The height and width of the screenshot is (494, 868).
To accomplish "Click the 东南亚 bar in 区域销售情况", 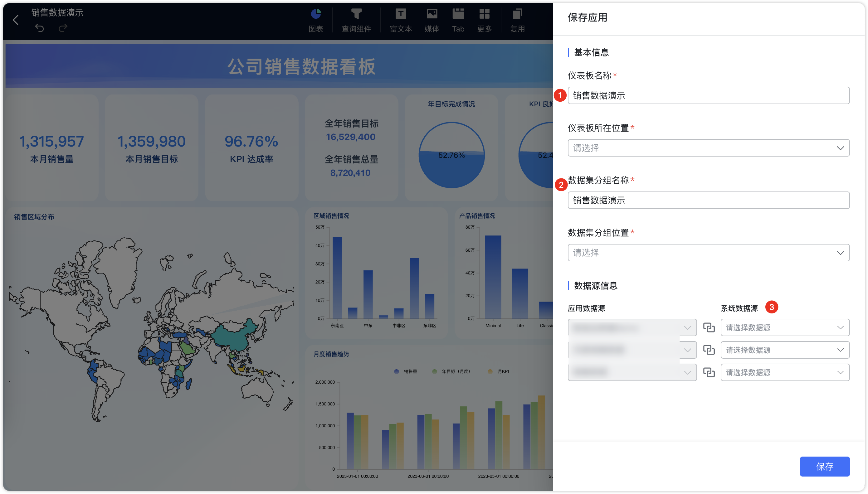I will pos(337,278).
